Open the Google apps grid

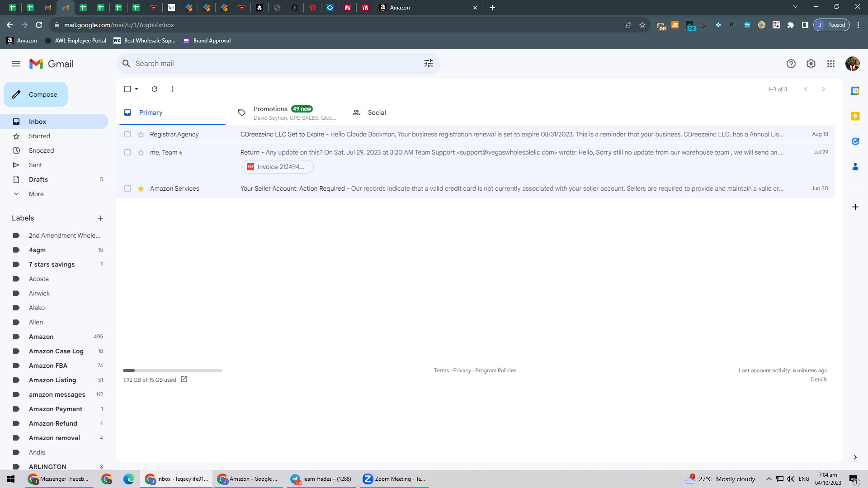click(831, 64)
